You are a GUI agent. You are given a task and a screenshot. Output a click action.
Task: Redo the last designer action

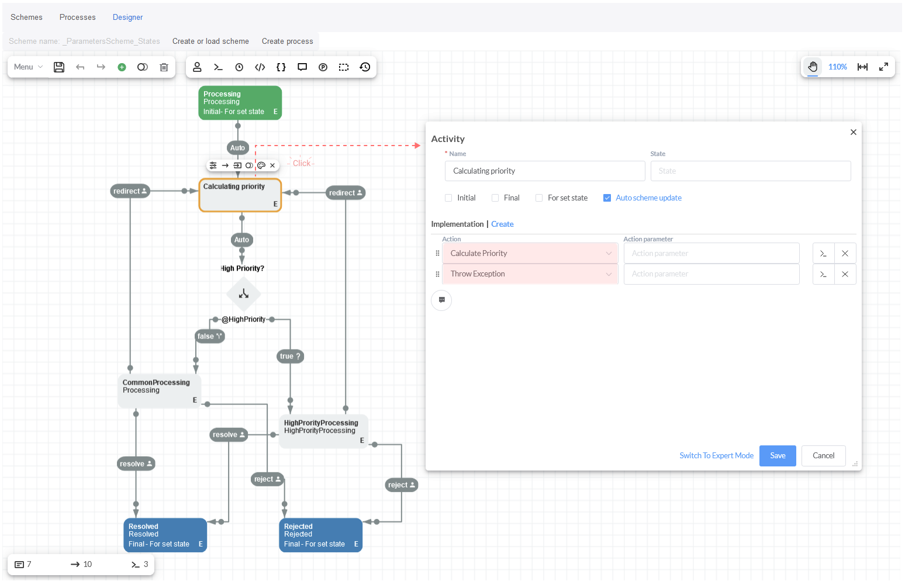coord(101,67)
